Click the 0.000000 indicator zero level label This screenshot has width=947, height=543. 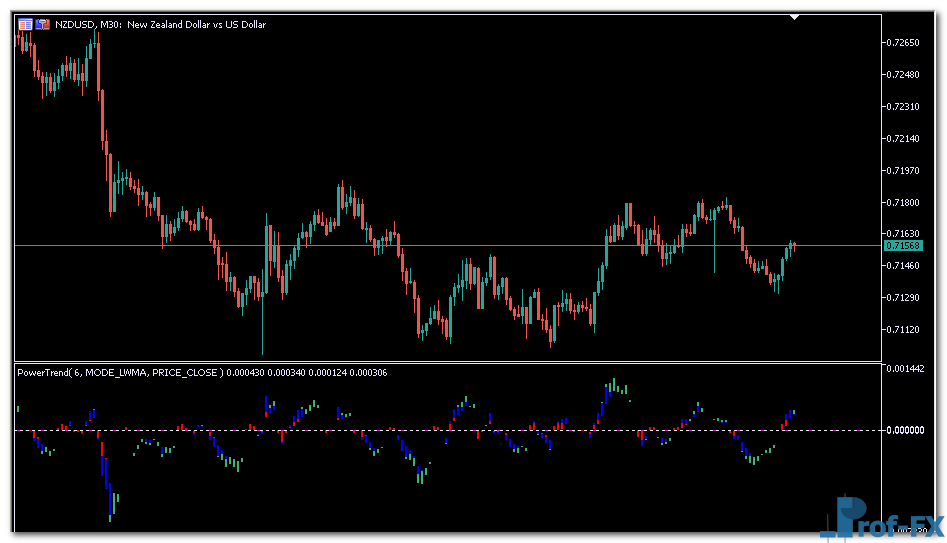tap(907, 430)
